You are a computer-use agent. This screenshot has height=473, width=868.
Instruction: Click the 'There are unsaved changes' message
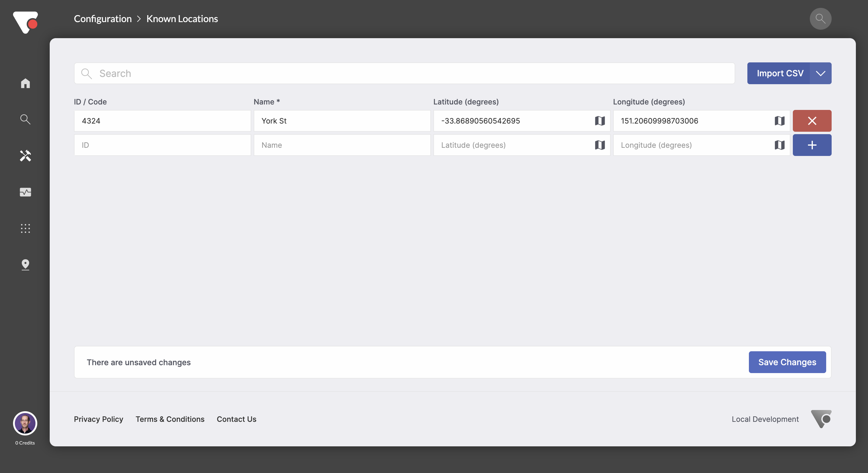(x=139, y=362)
